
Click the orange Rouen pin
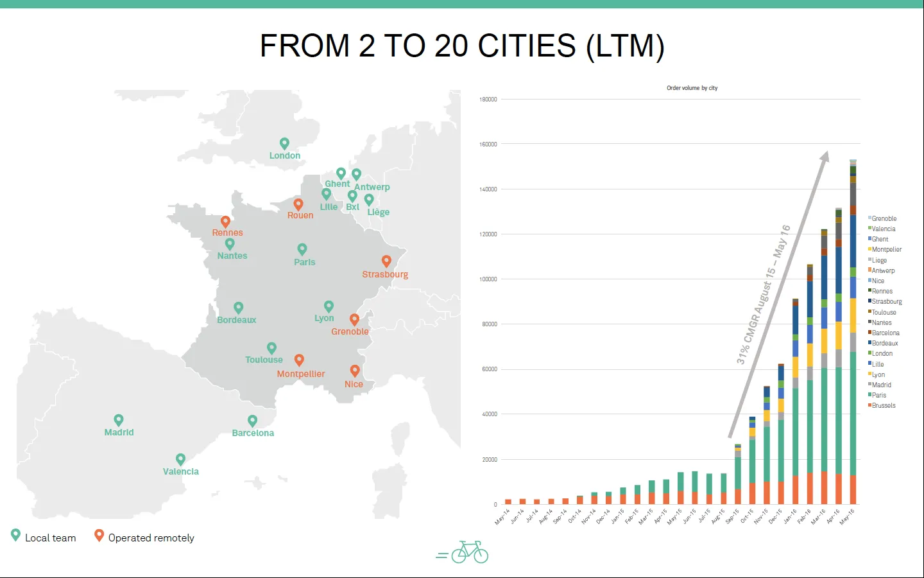298,204
